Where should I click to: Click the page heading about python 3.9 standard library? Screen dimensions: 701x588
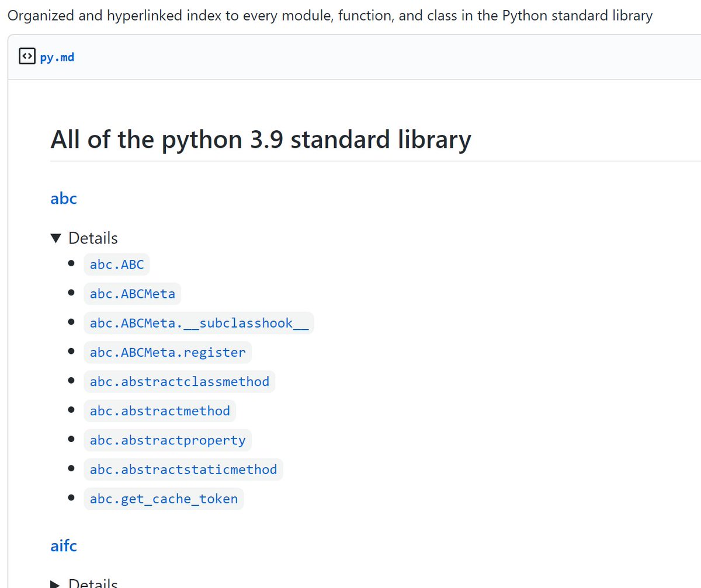(x=261, y=139)
